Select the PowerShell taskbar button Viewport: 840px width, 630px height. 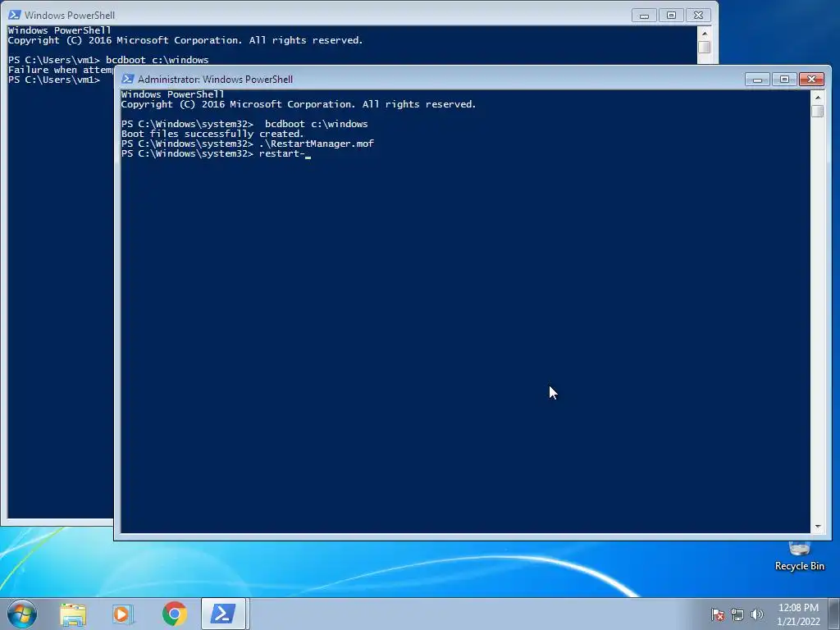coord(223,614)
